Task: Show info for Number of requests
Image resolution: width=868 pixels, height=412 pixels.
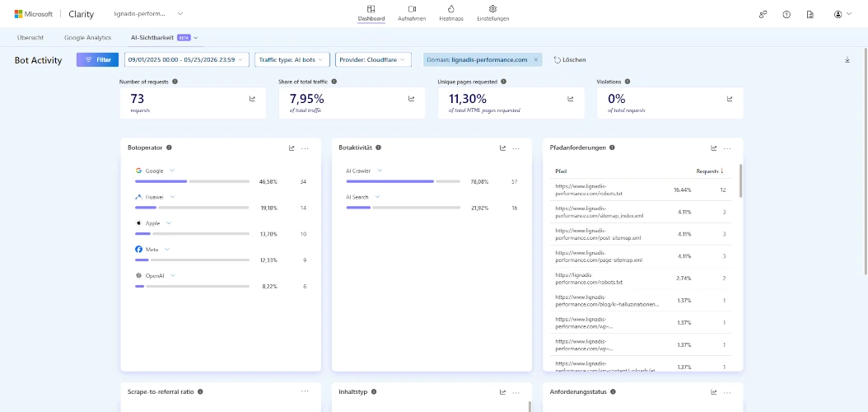Action: click(x=175, y=82)
